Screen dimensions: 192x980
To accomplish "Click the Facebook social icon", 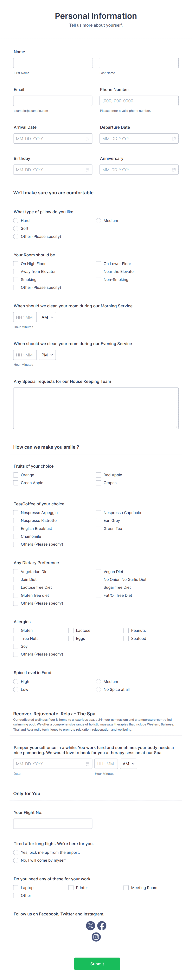I will (102, 926).
